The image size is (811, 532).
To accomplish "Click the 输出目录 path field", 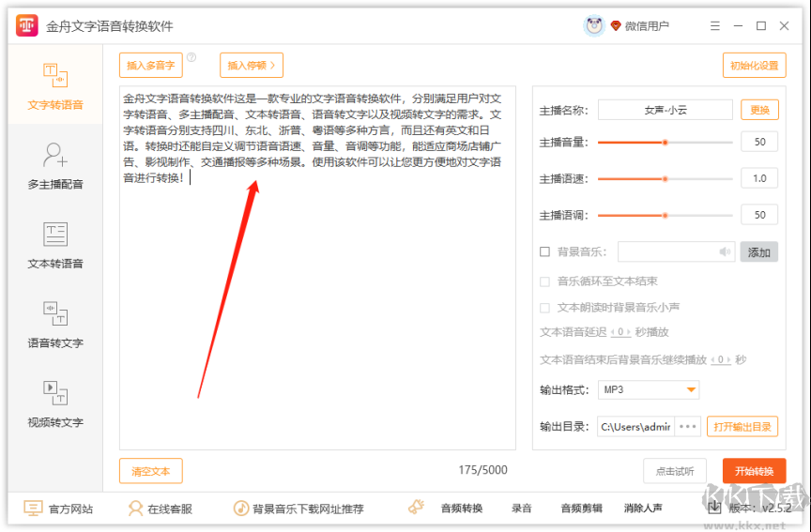I will pos(636,427).
